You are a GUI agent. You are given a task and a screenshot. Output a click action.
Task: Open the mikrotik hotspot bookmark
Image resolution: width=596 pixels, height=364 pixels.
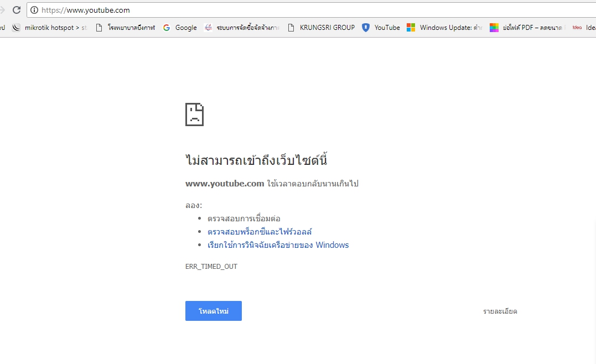point(49,27)
